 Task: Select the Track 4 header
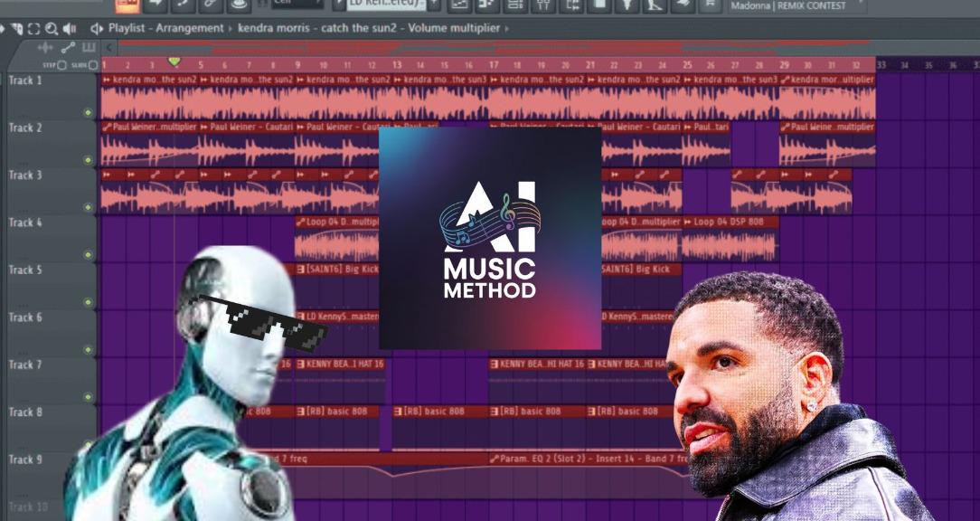click(x=52, y=238)
